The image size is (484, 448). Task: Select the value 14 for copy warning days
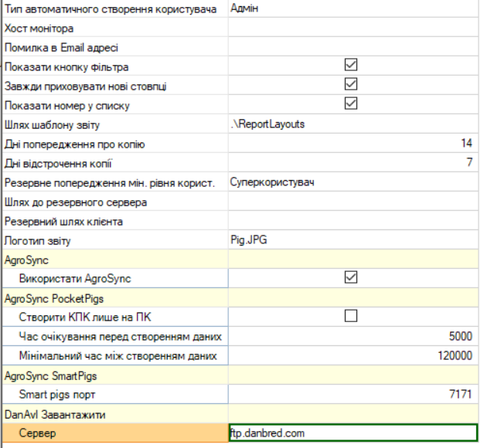pyautogui.click(x=353, y=144)
